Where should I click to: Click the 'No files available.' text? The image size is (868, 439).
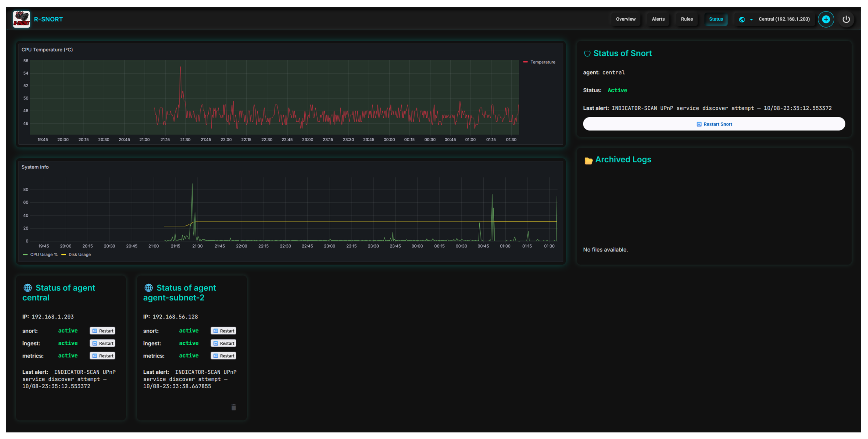pyautogui.click(x=605, y=250)
